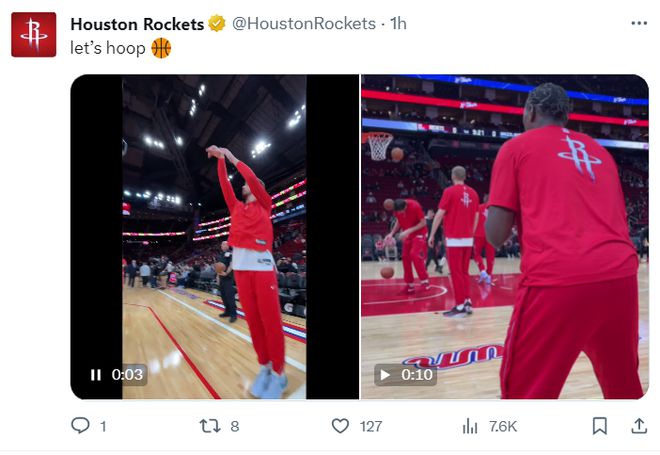Click the gold verified badge
Viewport: 660px width, 455px height.
(216, 23)
